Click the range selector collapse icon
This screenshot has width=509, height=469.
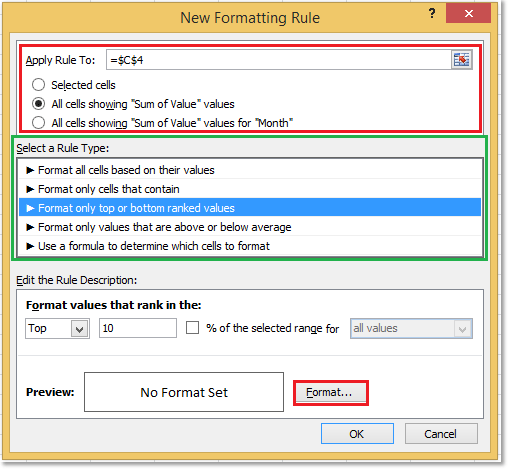coord(462,60)
